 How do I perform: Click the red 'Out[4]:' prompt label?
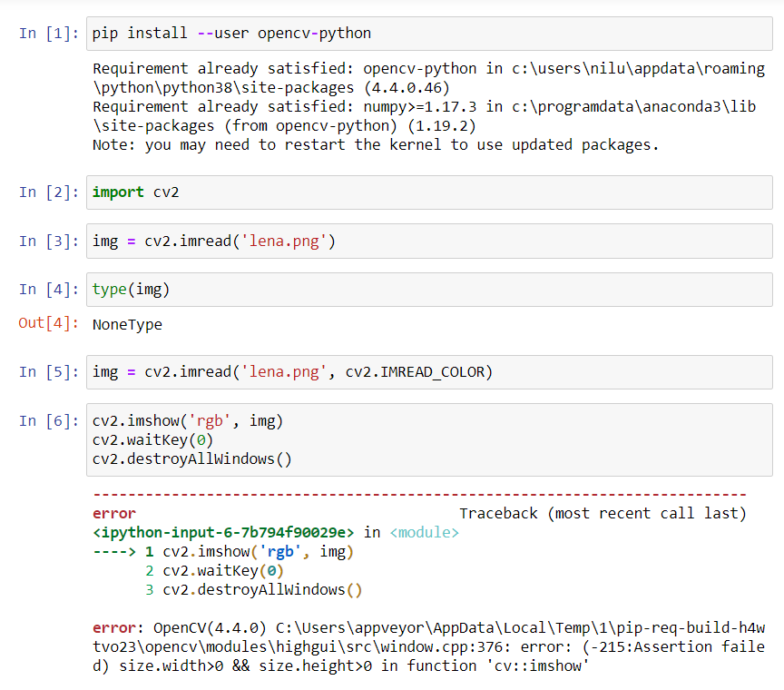(x=48, y=323)
